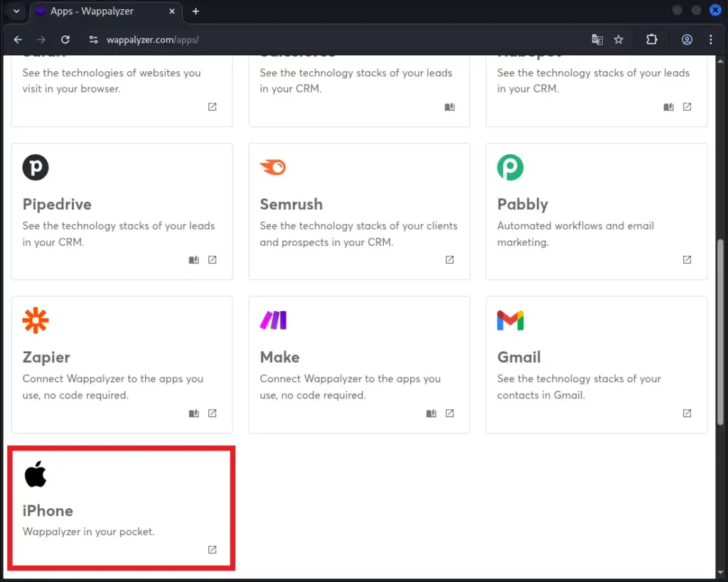Image resolution: width=728 pixels, height=582 pixels.
Task: Open the browser Extensions puzzle icon
Action: pos(651,40)
